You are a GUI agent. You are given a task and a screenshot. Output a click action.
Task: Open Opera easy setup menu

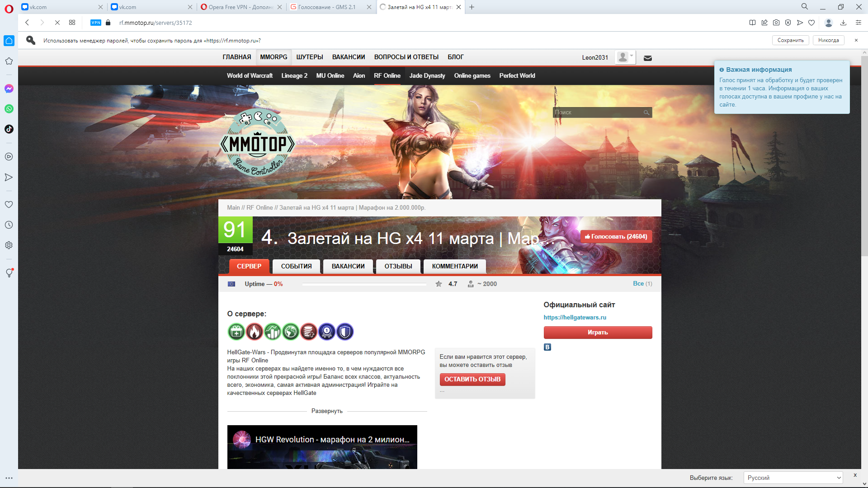(858, 23)
